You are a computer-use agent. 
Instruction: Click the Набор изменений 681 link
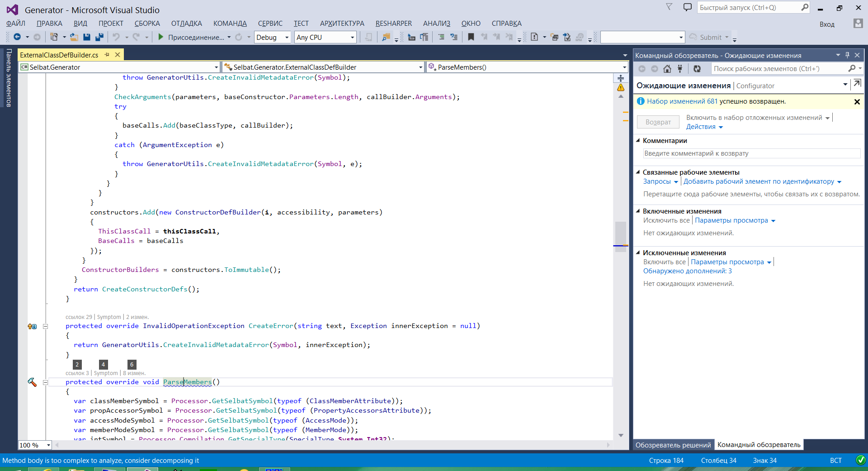pos(682,101)
